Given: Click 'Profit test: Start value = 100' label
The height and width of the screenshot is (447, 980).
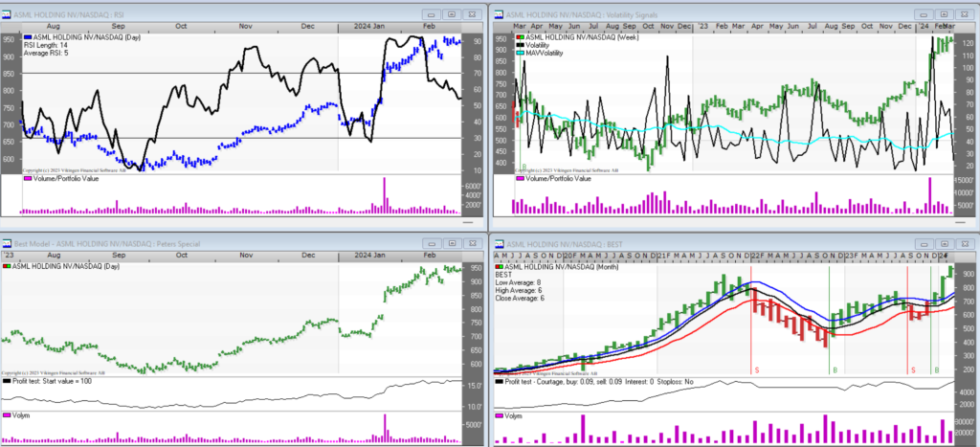Looking at the screenshot, I should point(53,381).
